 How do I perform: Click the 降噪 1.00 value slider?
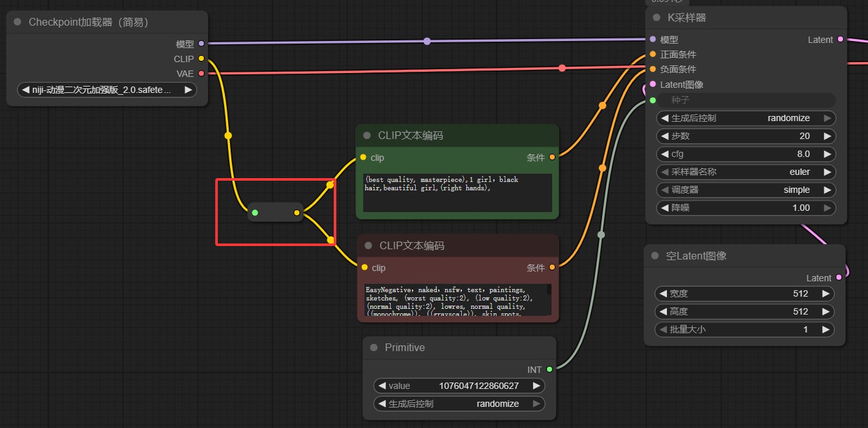pyautogui.click(x=746, y=208)
